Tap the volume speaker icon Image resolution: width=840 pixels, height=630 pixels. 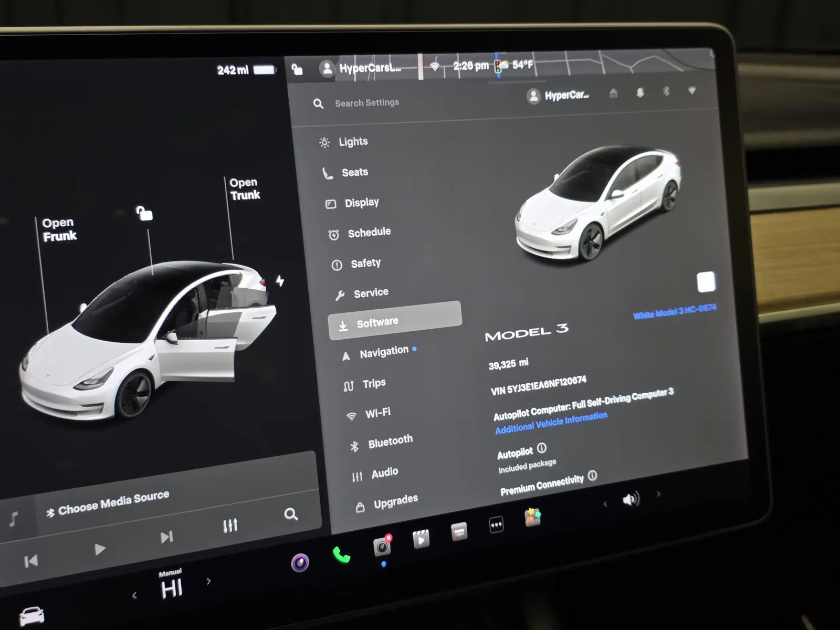(631, 499)
